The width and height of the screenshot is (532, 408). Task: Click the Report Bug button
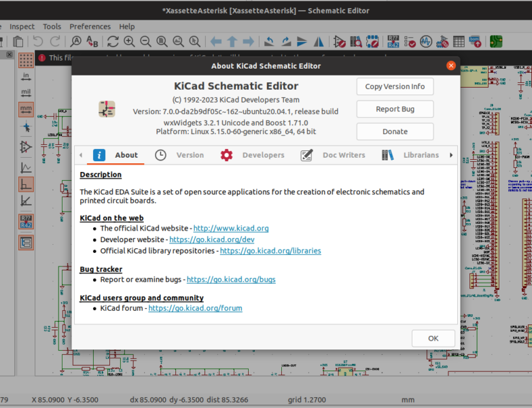395,109
